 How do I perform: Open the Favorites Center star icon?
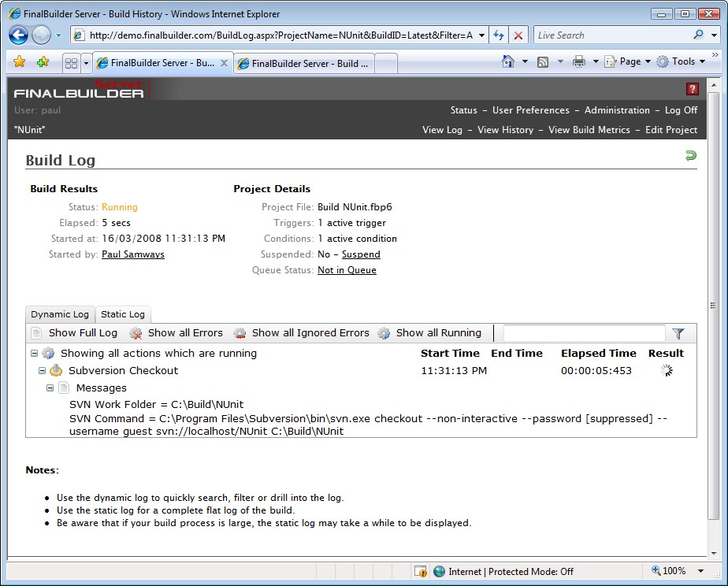pos(20,61)
